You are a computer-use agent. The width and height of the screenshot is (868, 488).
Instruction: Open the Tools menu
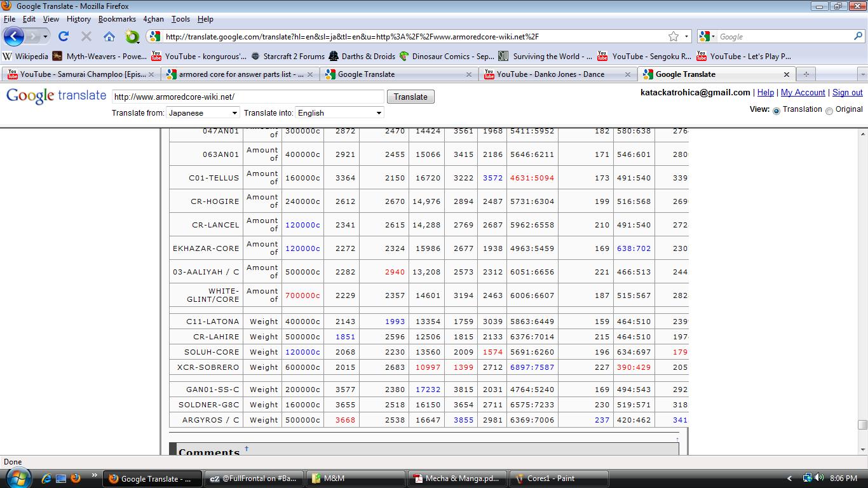(180, 19)
